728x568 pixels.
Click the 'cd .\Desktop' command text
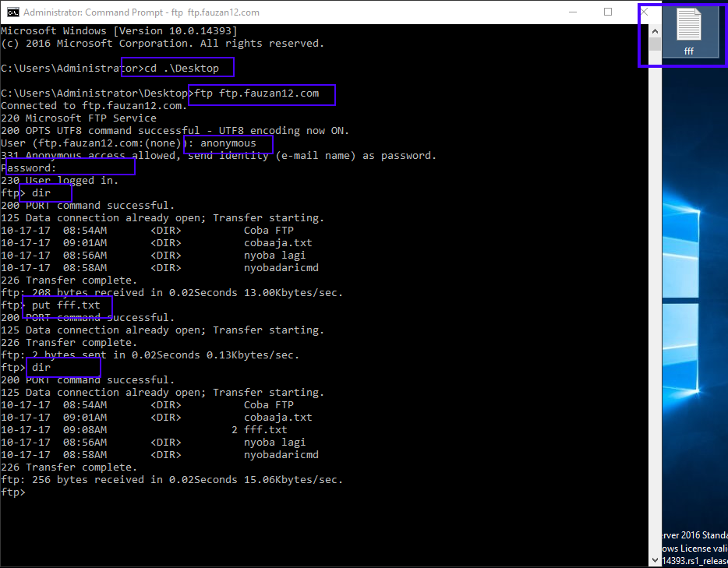[x=182, y=69]
